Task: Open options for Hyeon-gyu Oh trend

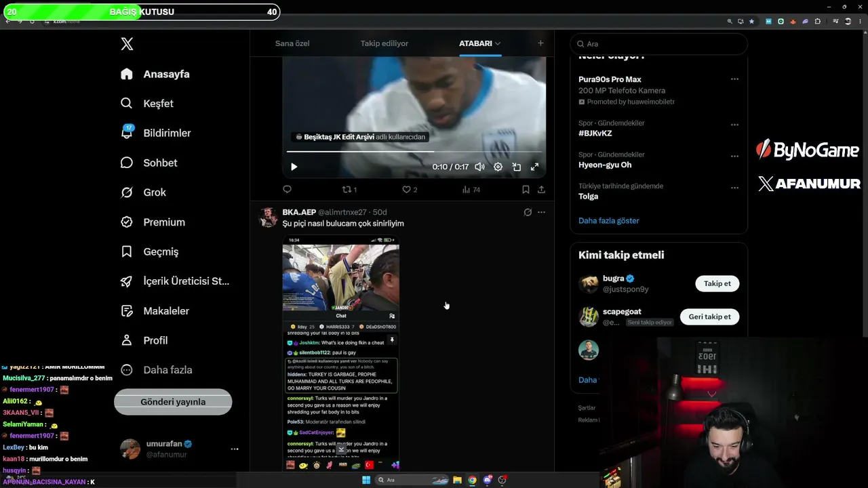Action: tap(734, 156)
